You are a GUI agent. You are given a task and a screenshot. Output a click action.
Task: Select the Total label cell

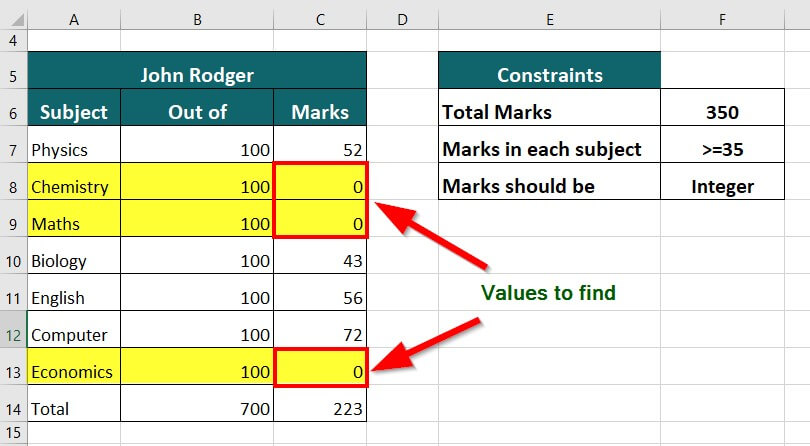click(x=74, y=403)
